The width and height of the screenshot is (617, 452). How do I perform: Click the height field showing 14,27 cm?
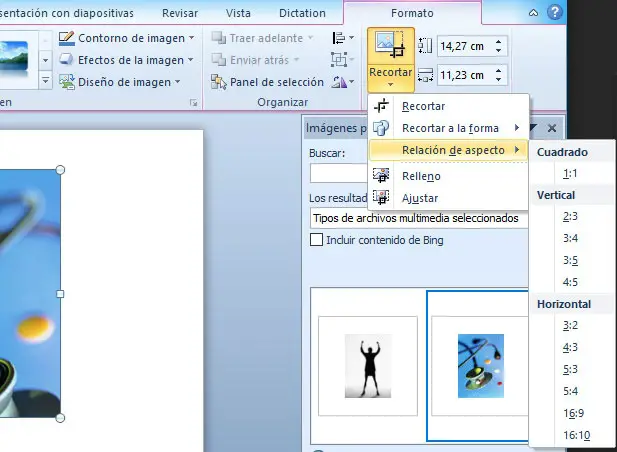click(x=464, y=46)
